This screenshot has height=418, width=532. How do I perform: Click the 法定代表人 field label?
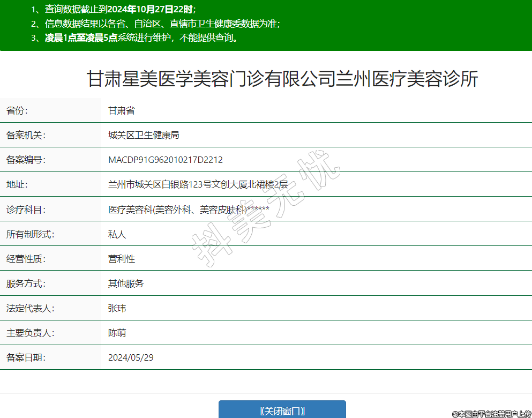click(x=30, y=308)
